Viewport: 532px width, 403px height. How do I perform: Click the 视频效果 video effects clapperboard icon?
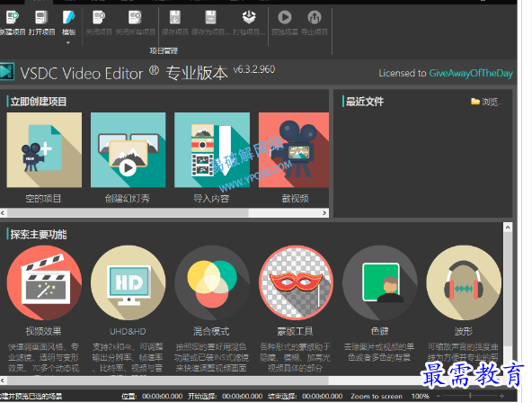44,282
